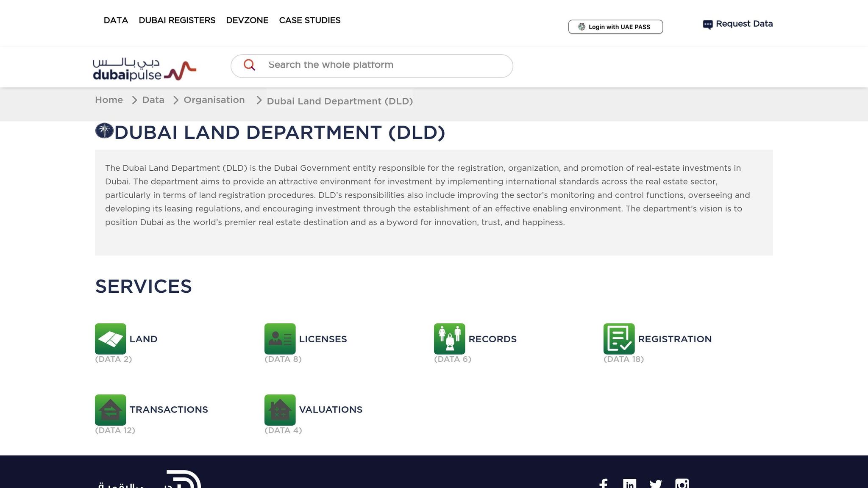The height and width of the screenshot is (488, 868).
Task: Open the Registration checklist icon
Action: tap(619, 339)
